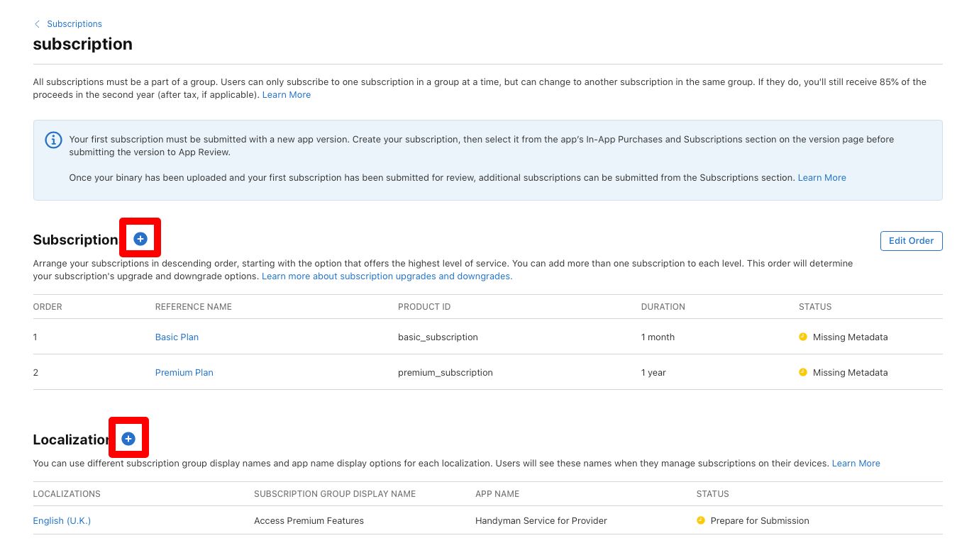Viewport: 979px width, 560px height.
Task: Open the Basic Plan subscription
Action: (177, 337)
